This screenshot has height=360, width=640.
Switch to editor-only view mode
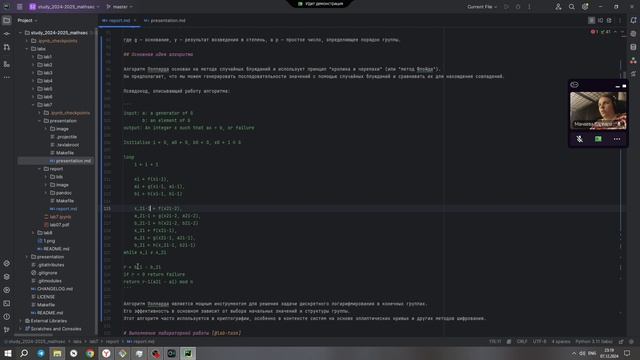click(591, 20)
